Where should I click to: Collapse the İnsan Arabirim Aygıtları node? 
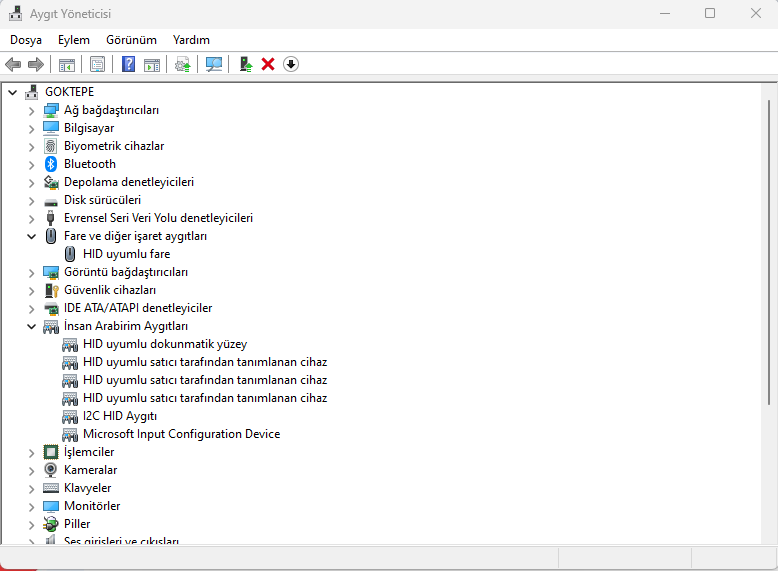(31, 326)
